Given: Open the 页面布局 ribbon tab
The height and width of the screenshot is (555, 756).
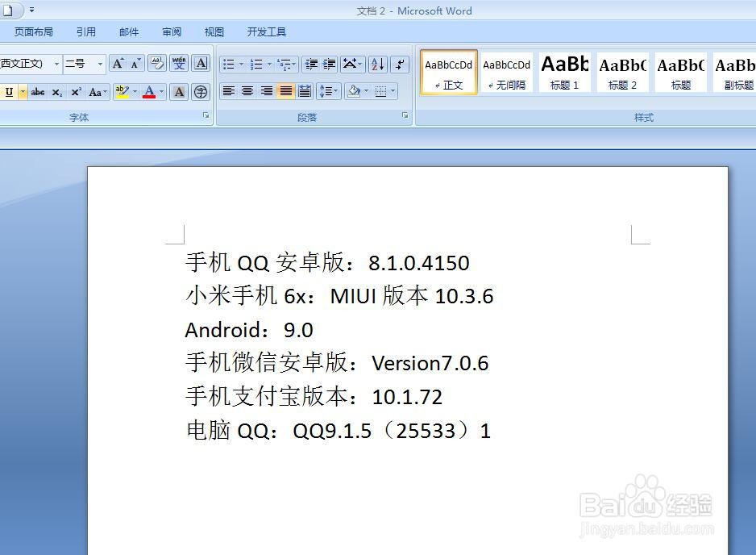Looking at the screenshot, I should pos(34,31).
